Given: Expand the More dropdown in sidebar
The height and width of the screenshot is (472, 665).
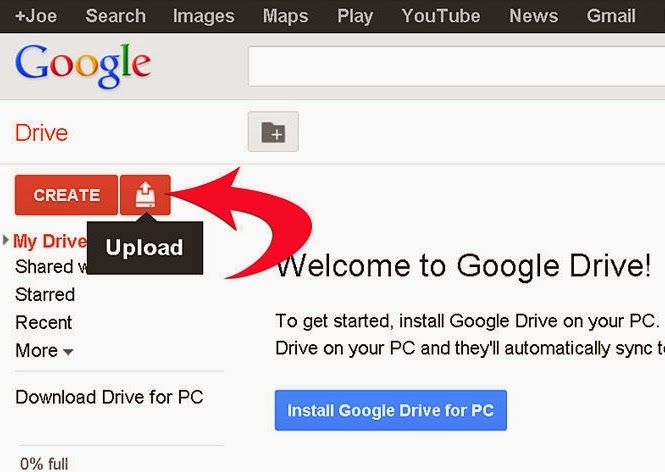Looking at the screenshot, I should [x=44, y=351].
